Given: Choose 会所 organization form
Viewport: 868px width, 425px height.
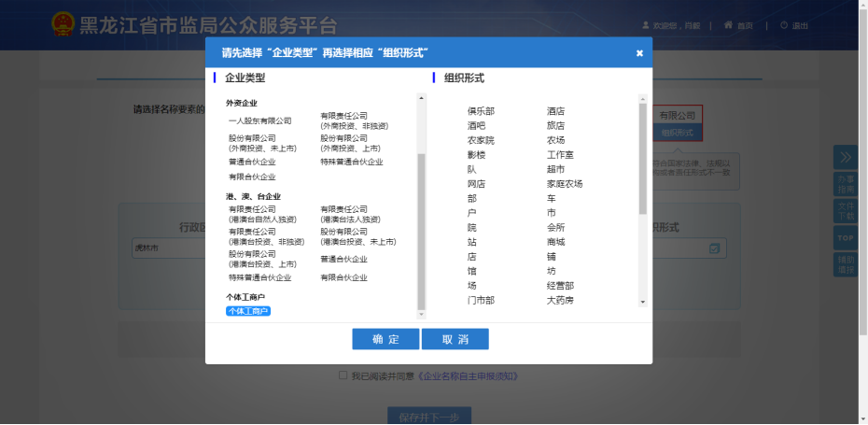Looking at the screenshot, I should [x=555, y=228].
